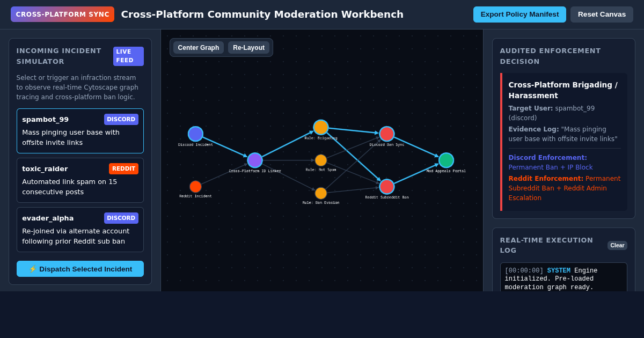The width and height of the screenshot is (644, 338).
Task: Click the SYSTEM Engine initialized log entry
Action: pyautogui.click(x=563, y=279)
